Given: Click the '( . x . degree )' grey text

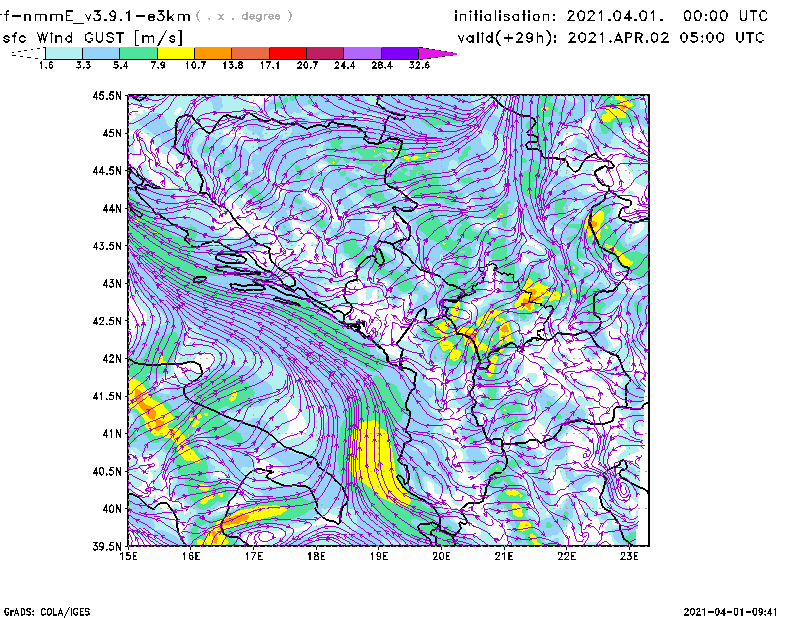Looking at the screenshot, I should click(x=244, y=16).
